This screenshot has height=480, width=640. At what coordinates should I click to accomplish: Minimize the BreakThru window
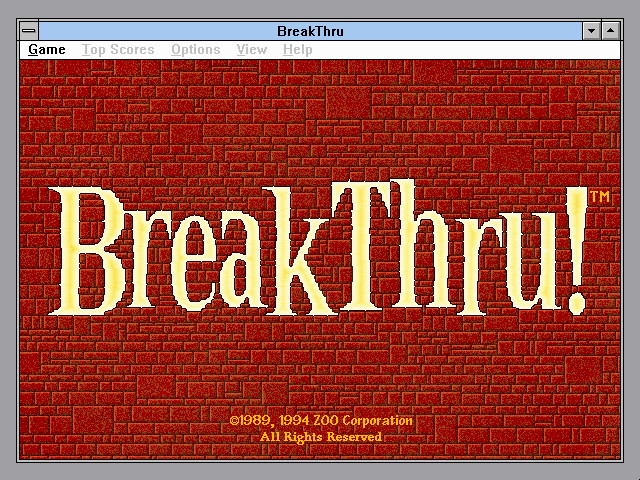(x=591, y=31)
